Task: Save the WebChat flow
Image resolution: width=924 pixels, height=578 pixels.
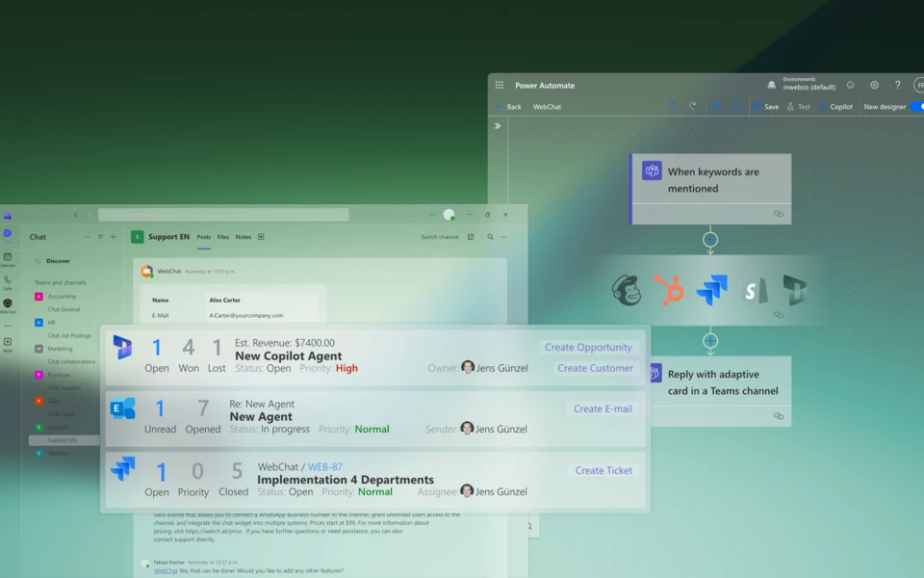Action: [765, 106]
